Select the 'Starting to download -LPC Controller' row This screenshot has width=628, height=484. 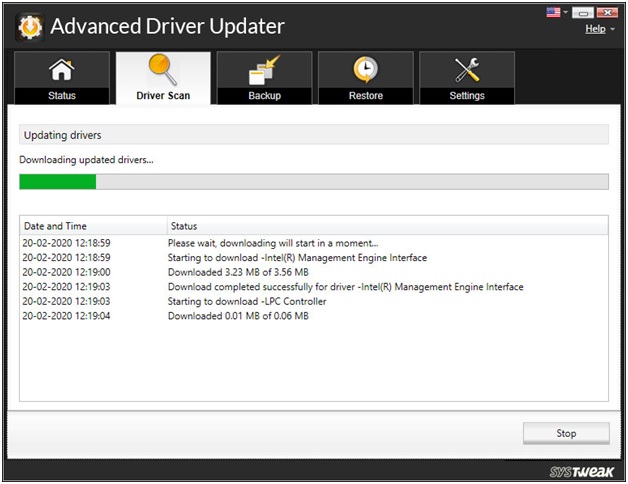pyautogui.click(x=250, y=301)
